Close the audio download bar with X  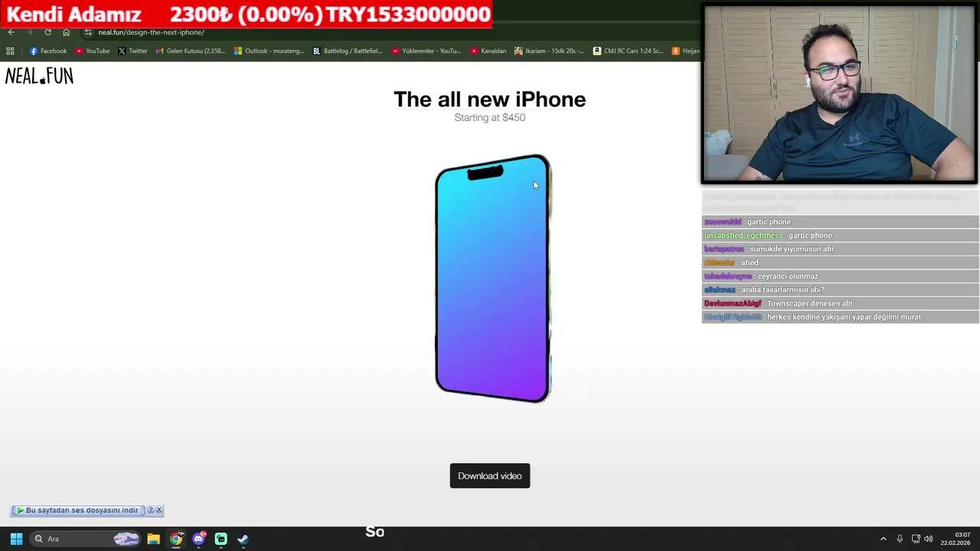(159, 510)
